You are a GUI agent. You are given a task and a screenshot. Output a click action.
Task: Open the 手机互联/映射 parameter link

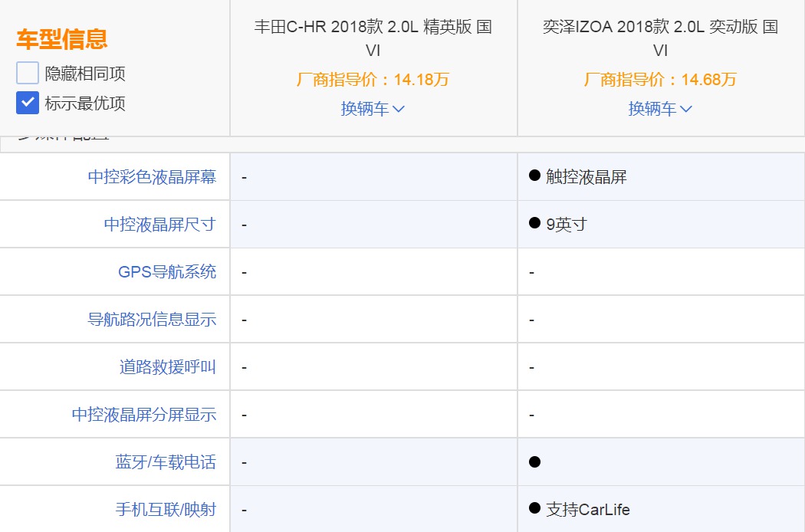(165, 510)
